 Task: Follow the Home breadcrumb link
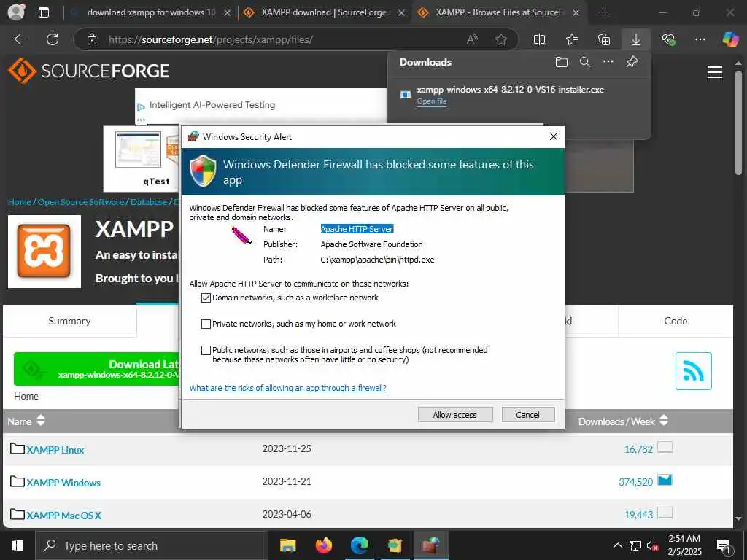point(20,202)
